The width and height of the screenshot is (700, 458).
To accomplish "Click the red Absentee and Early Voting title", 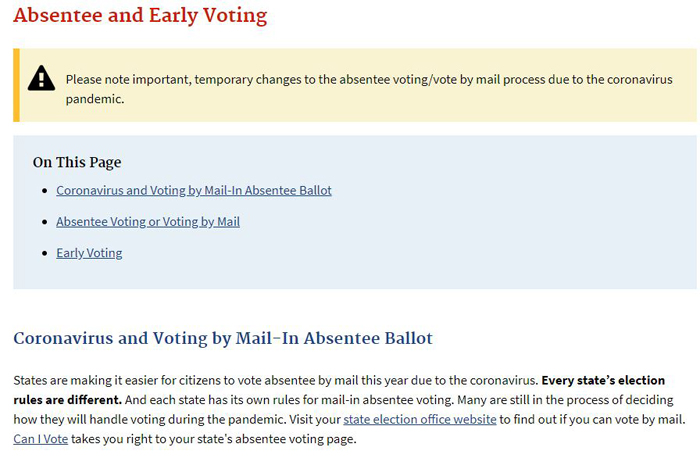I will pyautogui.click(x=140, y=16).
